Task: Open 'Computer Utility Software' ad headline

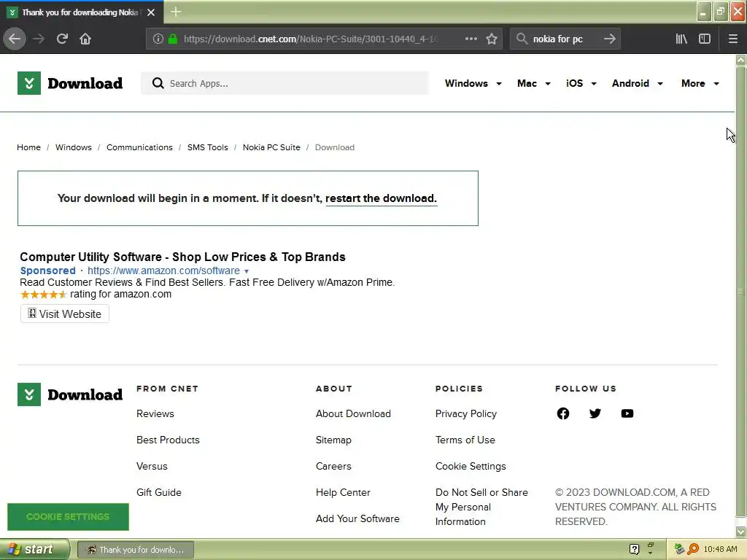Action: (x=182, y=257)
